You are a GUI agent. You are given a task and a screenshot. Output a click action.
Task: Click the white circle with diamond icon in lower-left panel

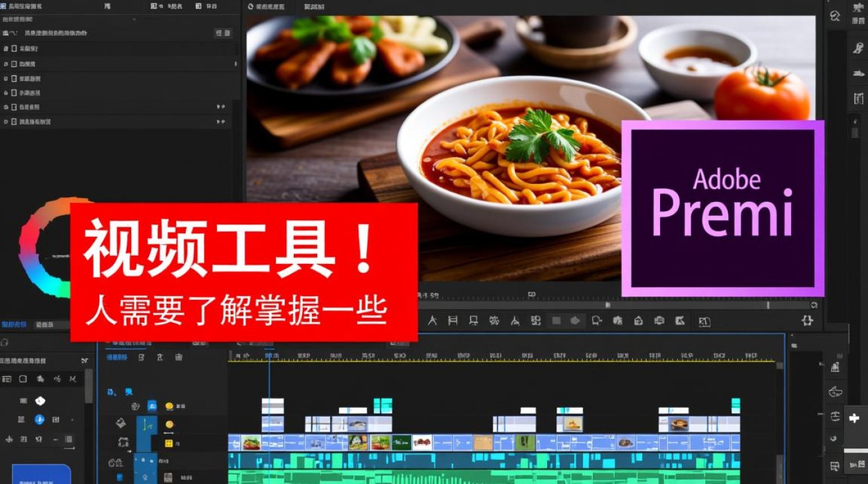tap(40, 401)
